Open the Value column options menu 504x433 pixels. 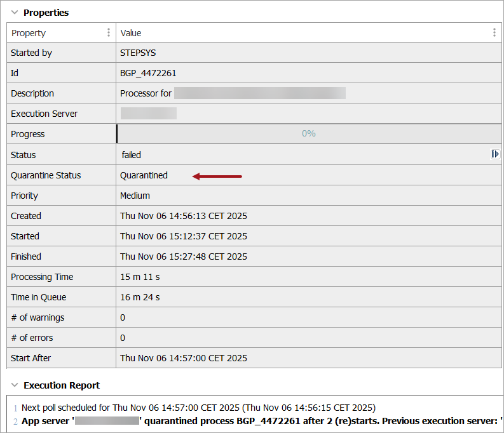(494, 33)
